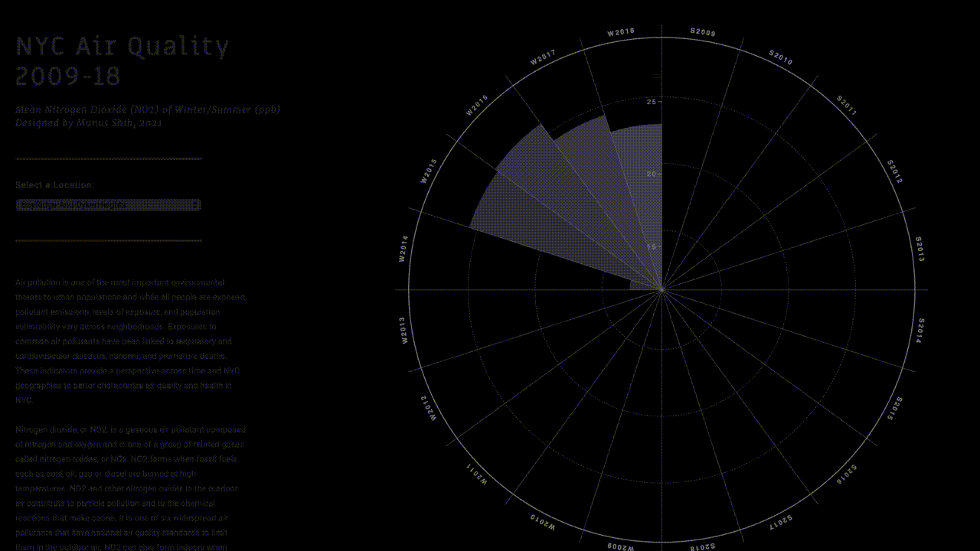Viewport: 980px width, 551px height.
Task: Click the S2017 label on the outer ring
Action: click(x=781, y=523)
